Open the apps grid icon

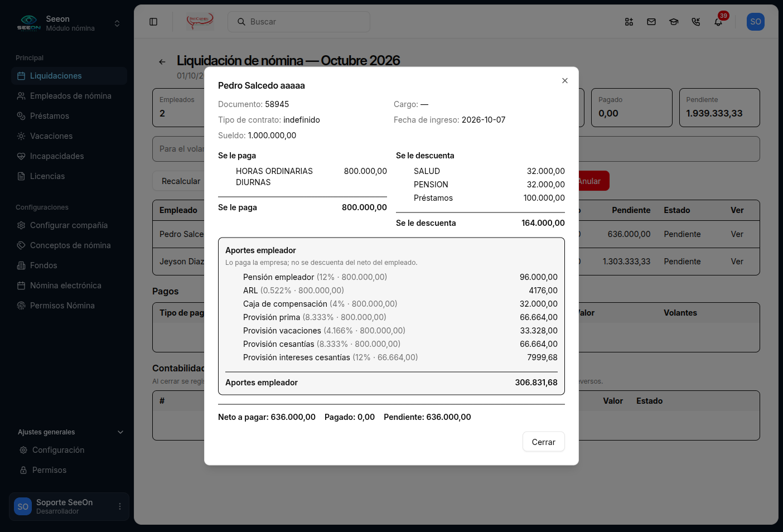[x=629, y=22]
